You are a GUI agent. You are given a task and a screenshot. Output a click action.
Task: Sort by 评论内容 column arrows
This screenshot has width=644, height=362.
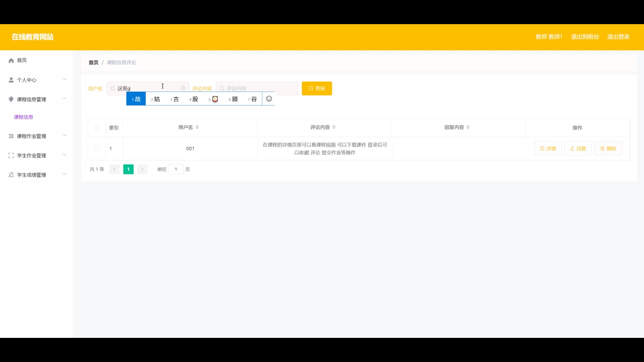point(334,127)
